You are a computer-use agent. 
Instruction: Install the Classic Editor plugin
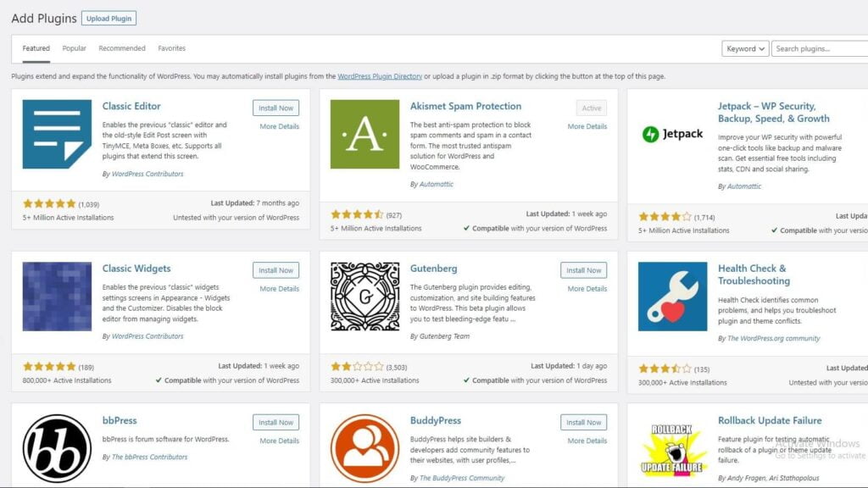275,108
